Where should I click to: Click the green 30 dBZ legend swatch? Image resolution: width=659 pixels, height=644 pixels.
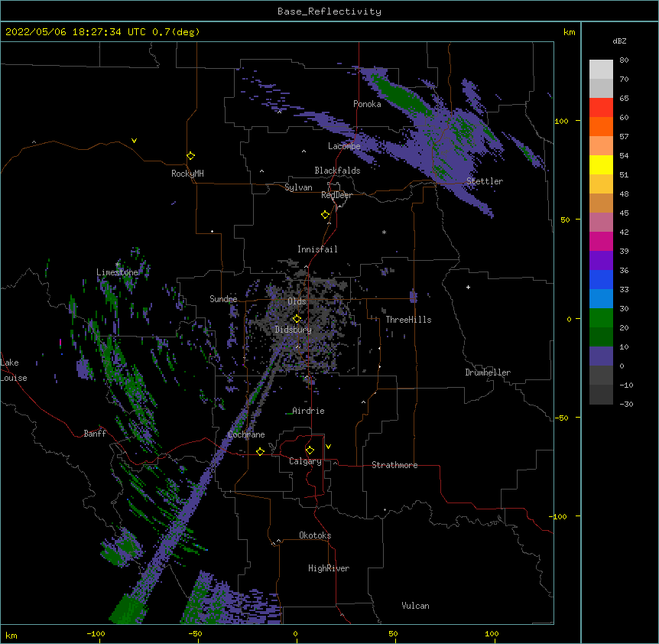601,318
